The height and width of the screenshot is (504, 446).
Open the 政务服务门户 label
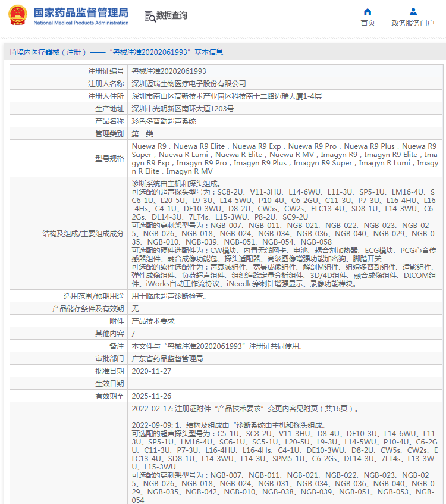pos(413,23)
